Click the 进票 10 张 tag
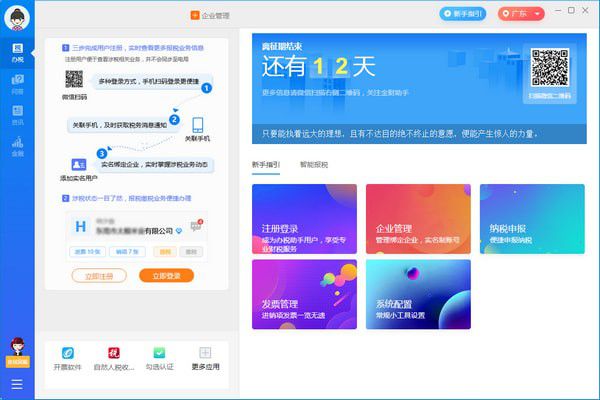This screenshot has width=600, height=400. 88,251
